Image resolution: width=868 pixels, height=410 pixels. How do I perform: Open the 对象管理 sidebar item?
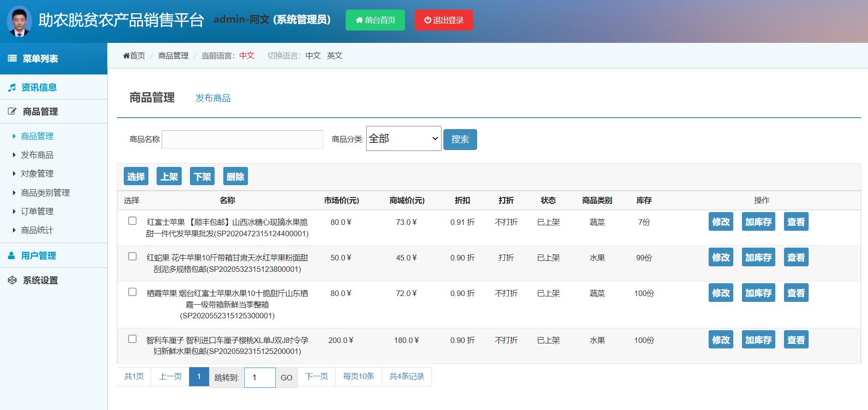[37, 174]
